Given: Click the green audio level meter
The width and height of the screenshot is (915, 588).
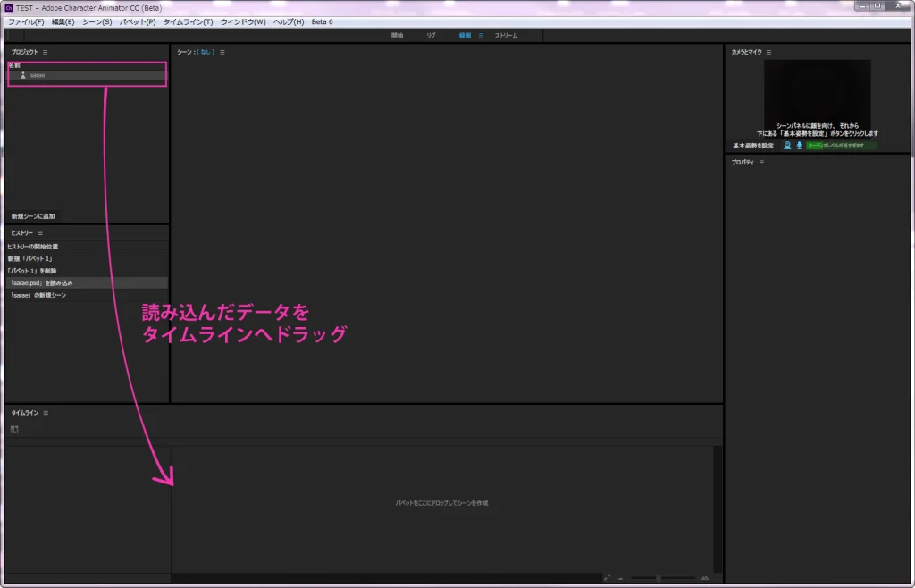Looking at the screenshot, I should coord(841,146).
